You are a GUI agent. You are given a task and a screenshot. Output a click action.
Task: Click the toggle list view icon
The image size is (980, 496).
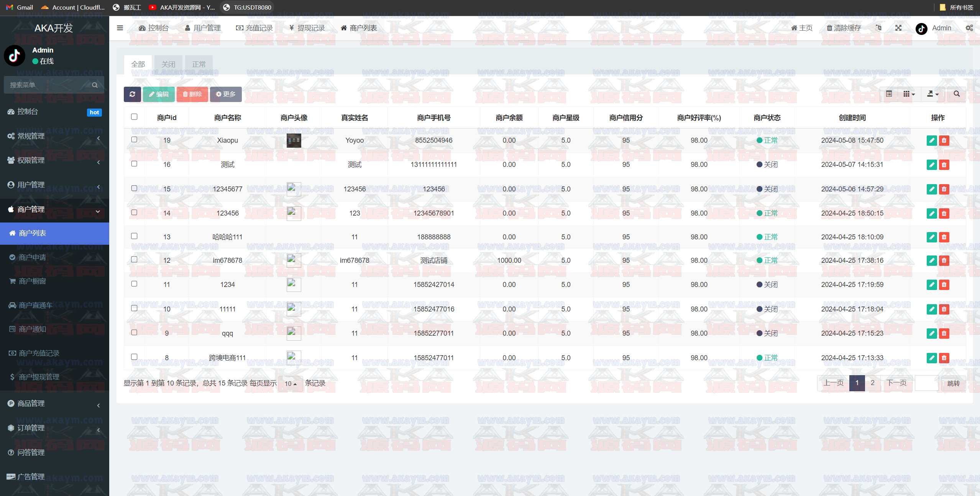click(x=889, y=94)
